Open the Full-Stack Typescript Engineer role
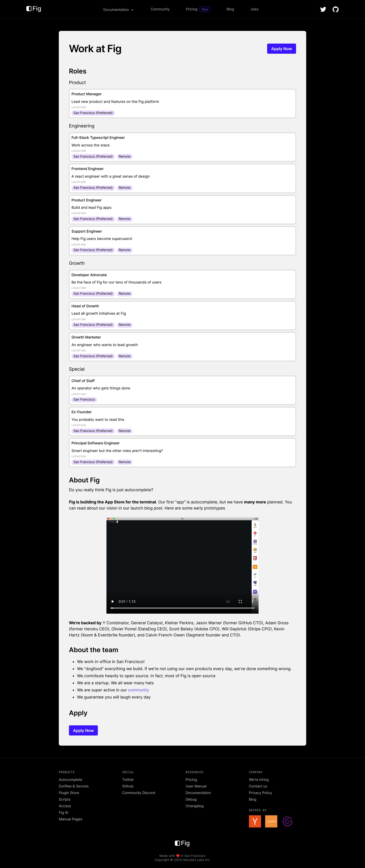Screen dimensions: 365x868 (x=182, y=147)
